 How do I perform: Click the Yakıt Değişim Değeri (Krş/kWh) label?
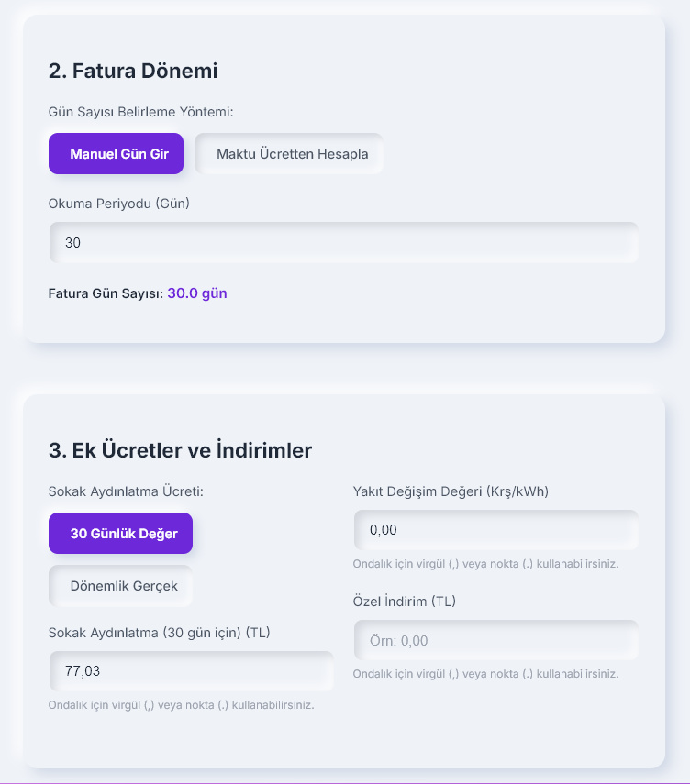click(451, 491)
